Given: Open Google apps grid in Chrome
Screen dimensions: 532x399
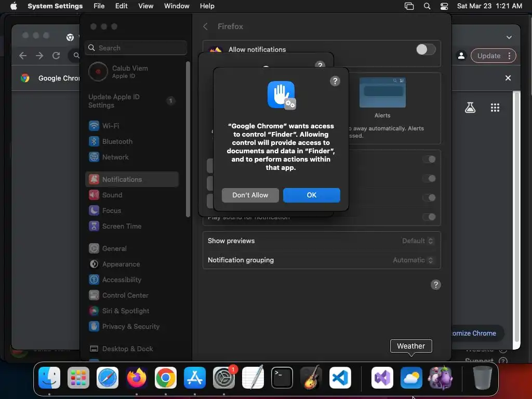Looking at the screenshot, I should (495, 108).
